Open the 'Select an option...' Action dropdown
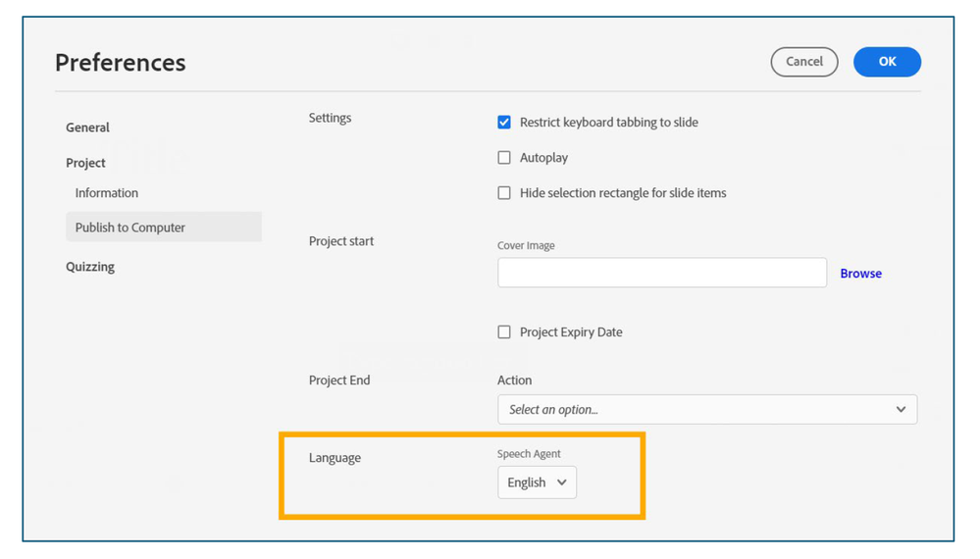980x559 pixels. tap(706, 409)
